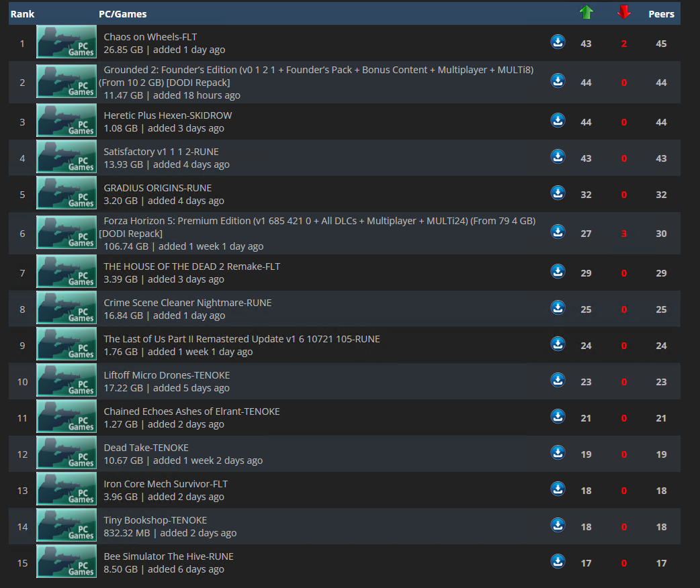
Task: Download Chained Echoes Ashes of Elrant via icon
Action: [x=558, y=416]
